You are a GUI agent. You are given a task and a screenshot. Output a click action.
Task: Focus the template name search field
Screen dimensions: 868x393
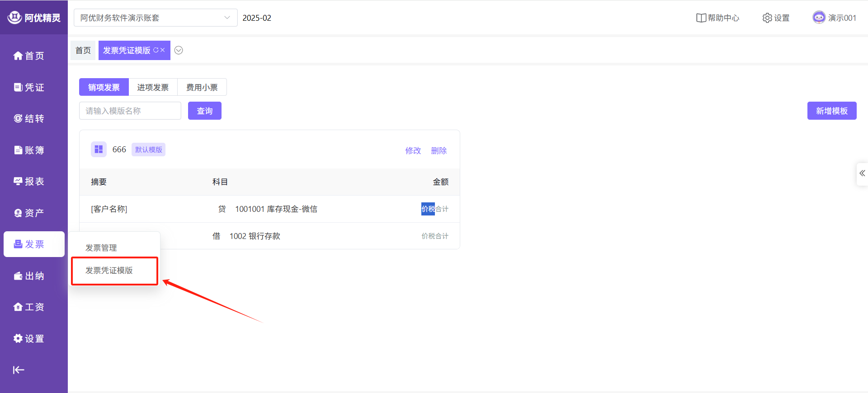(x=130, y=111)
